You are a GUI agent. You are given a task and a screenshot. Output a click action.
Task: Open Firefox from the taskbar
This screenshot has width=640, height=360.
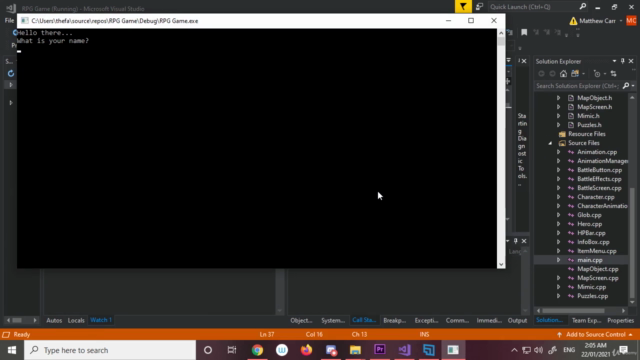click(306, 350)
